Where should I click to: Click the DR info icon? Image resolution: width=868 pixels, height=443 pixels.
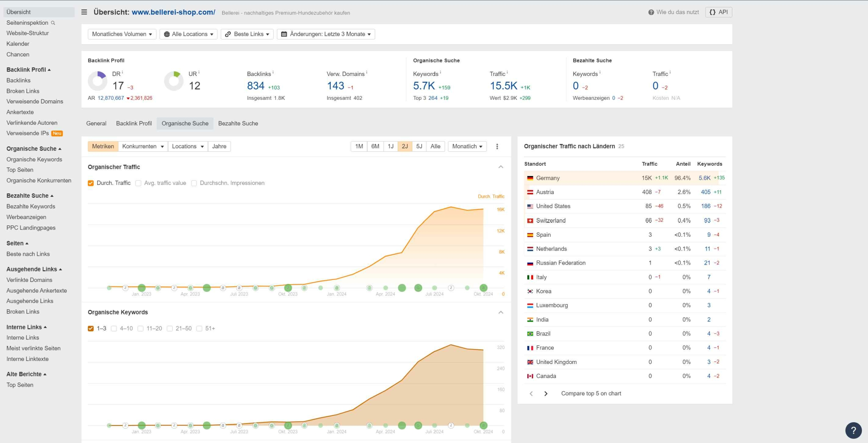tap(122, 72)
